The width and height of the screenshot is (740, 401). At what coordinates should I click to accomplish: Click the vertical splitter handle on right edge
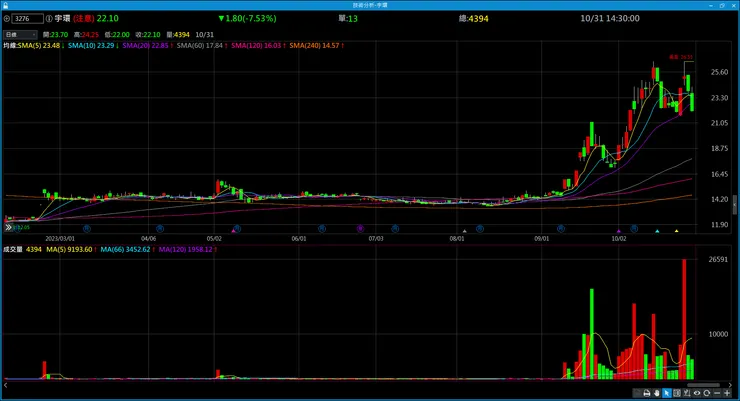tap(735, 205)
